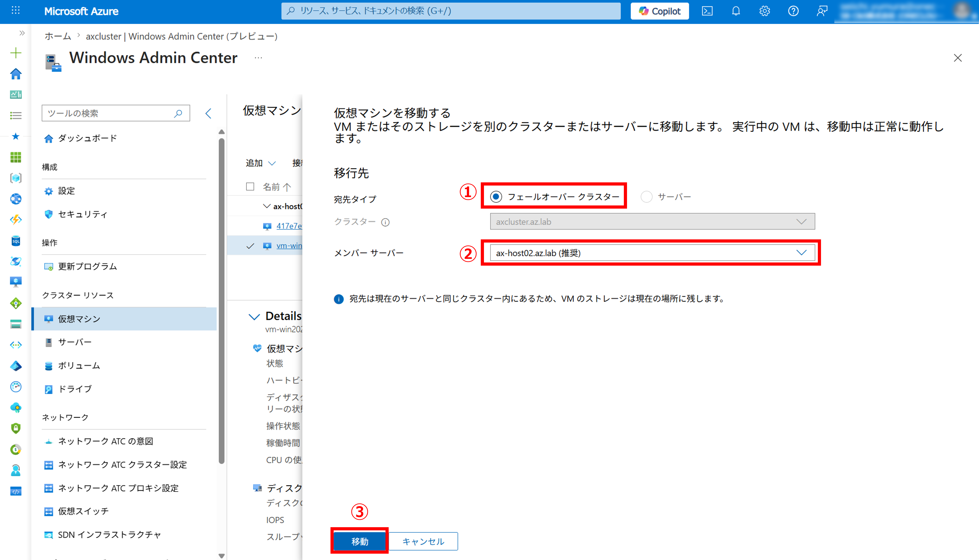Open 設定 under 構成
The width and height of the screenshot is (979, 560).
(67, 191)
